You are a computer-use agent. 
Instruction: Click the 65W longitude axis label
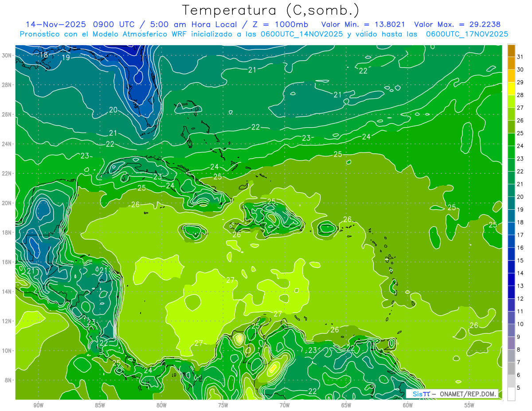click(x=346, y=405)
